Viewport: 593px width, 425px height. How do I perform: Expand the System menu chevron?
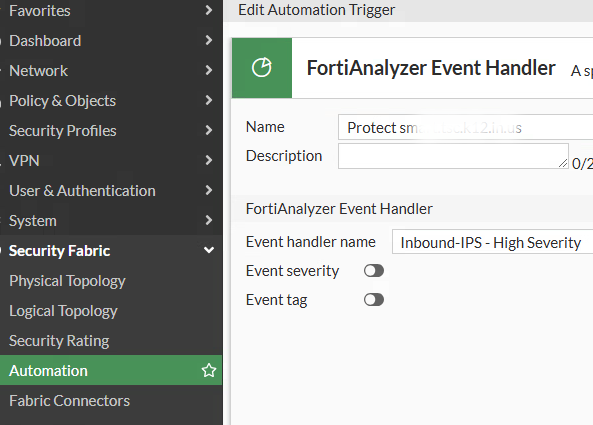coord(209,220)
